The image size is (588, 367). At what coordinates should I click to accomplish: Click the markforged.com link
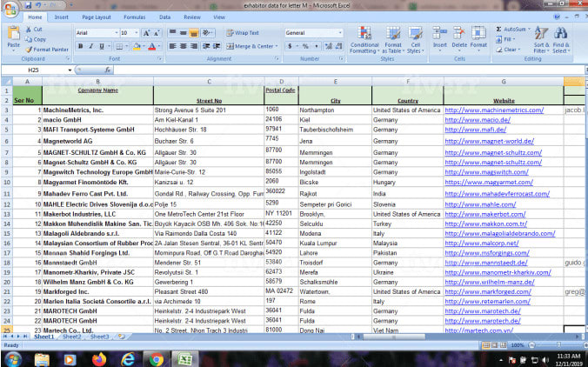488,291
